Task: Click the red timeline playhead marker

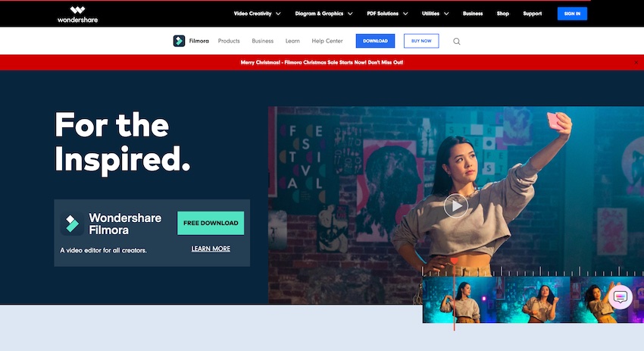Action: pyautogui.click(x=455, y=262)
